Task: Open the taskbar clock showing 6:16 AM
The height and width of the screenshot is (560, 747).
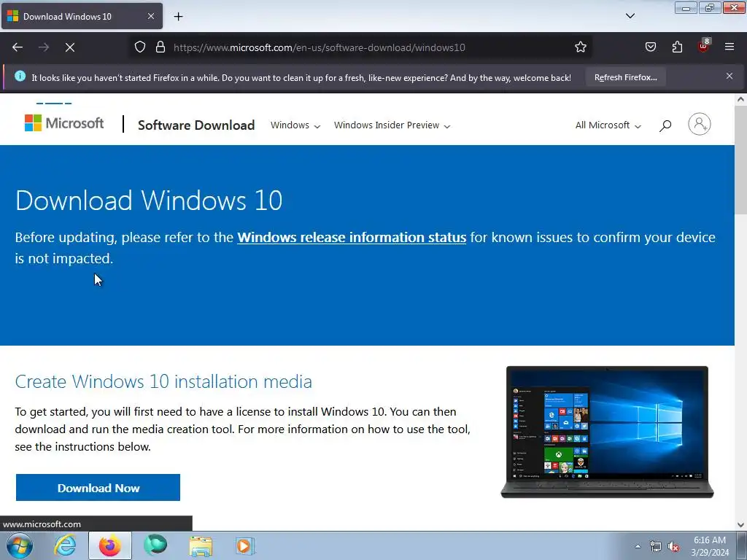Action: click(x=710, y=546)
